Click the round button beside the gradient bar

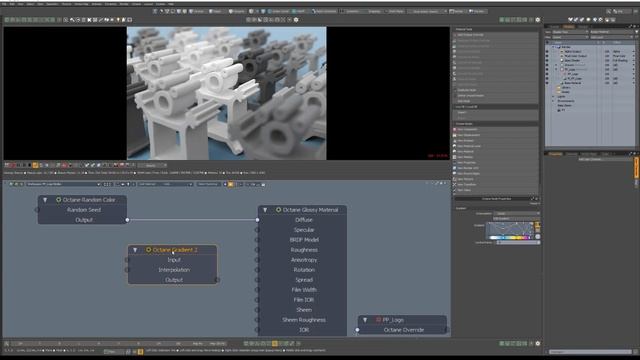(x=538, y=237)
